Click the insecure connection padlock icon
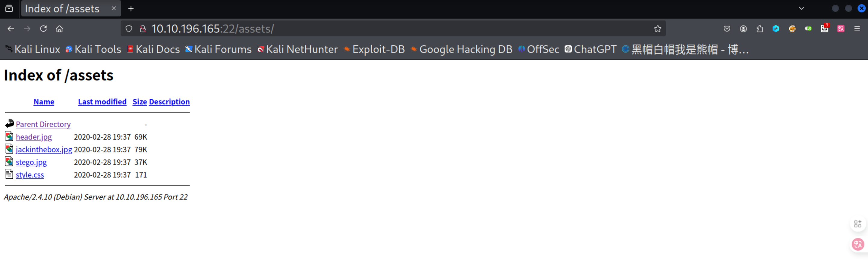 coord(143,29)
